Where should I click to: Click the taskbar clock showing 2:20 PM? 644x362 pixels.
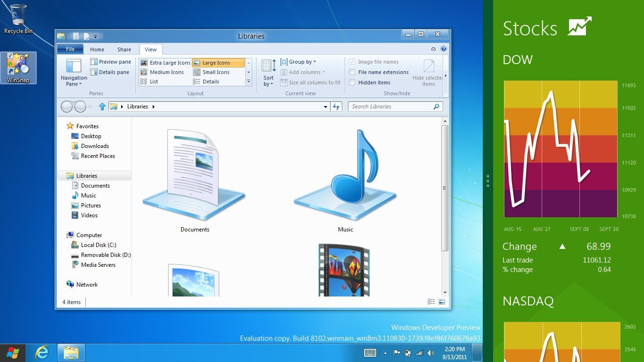coord(455,353)
